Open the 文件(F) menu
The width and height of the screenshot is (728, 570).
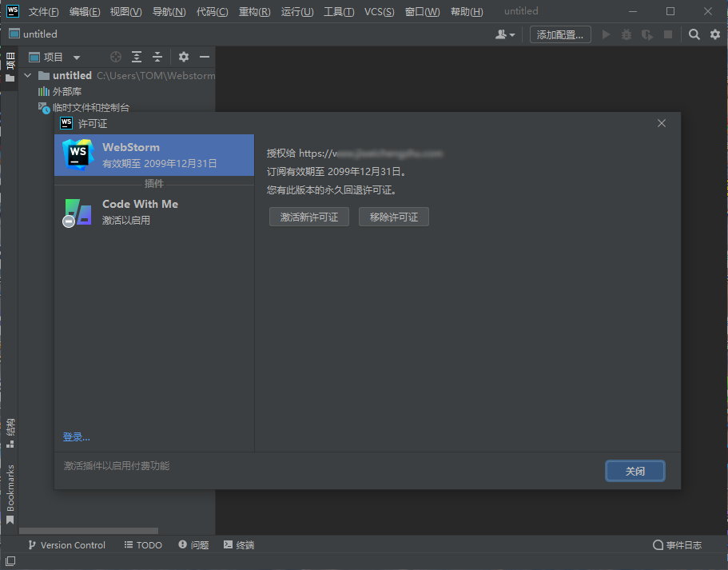point(44,12)
